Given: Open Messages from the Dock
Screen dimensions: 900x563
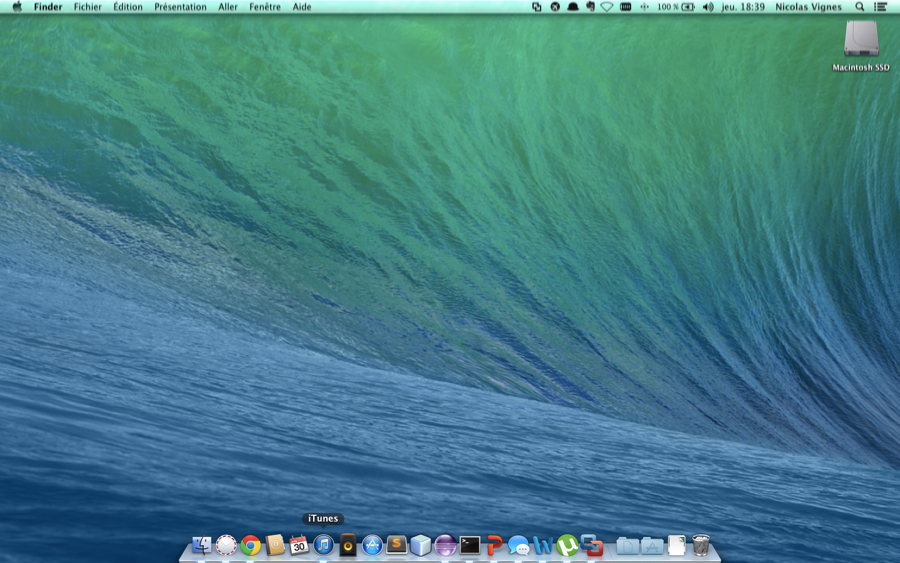Looking at the screenshot, I should (518, 545).
